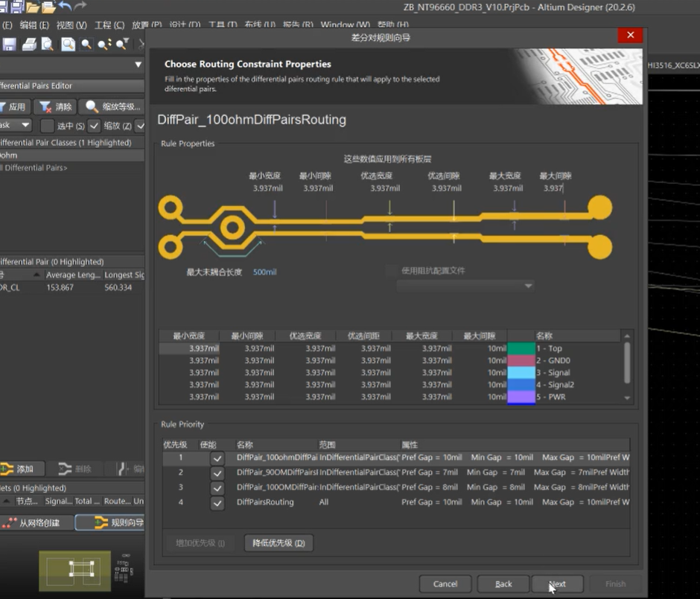The width and height of the screenshot is (700, 599).
Task: Click sort arrow in differential pair table header
Action: pyautogui.click(x=36, y=275)
